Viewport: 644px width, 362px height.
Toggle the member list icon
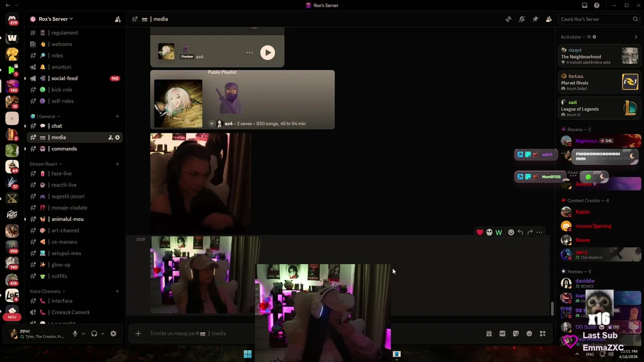(549, 19)
